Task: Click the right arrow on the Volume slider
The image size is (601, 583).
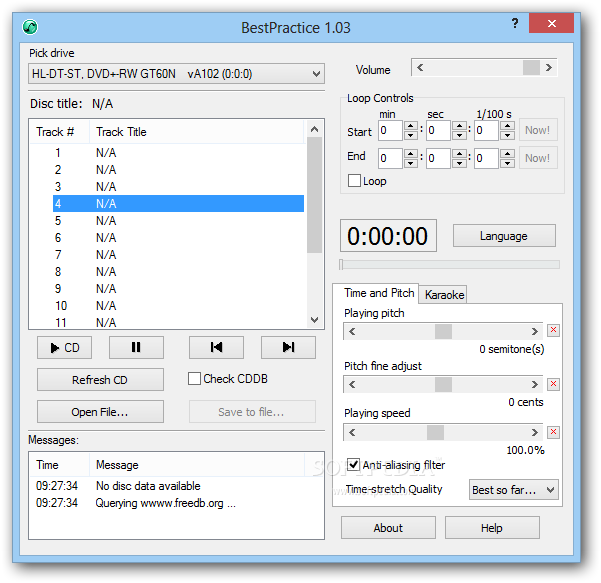Action: (549, 67)
